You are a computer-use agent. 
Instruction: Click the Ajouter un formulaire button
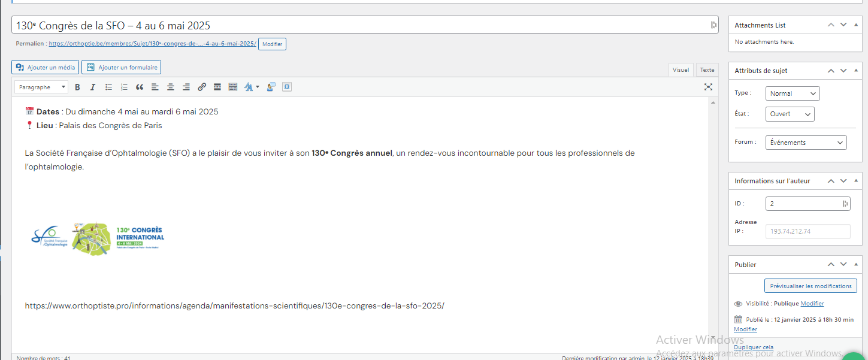click(x=121, y=67)
